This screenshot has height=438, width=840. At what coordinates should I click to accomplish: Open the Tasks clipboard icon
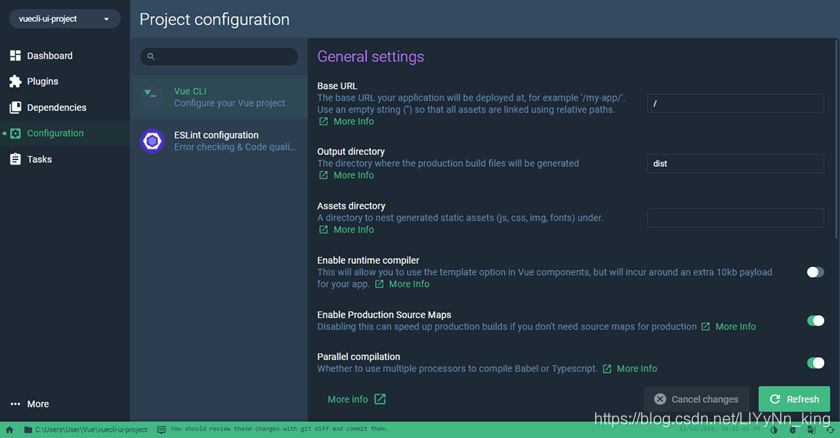[16, 159]
